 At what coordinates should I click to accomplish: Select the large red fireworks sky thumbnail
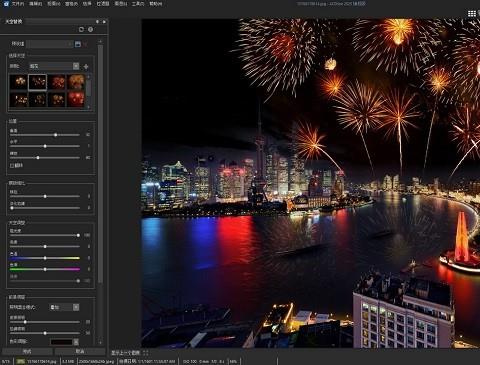pyautogui.click(x=76, y=99)
